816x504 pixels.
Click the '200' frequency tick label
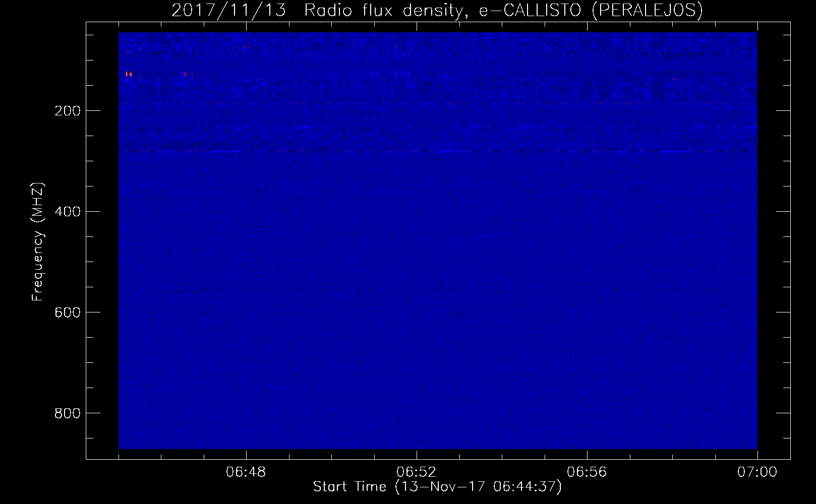pyautogui.click(x=67, y=111)
